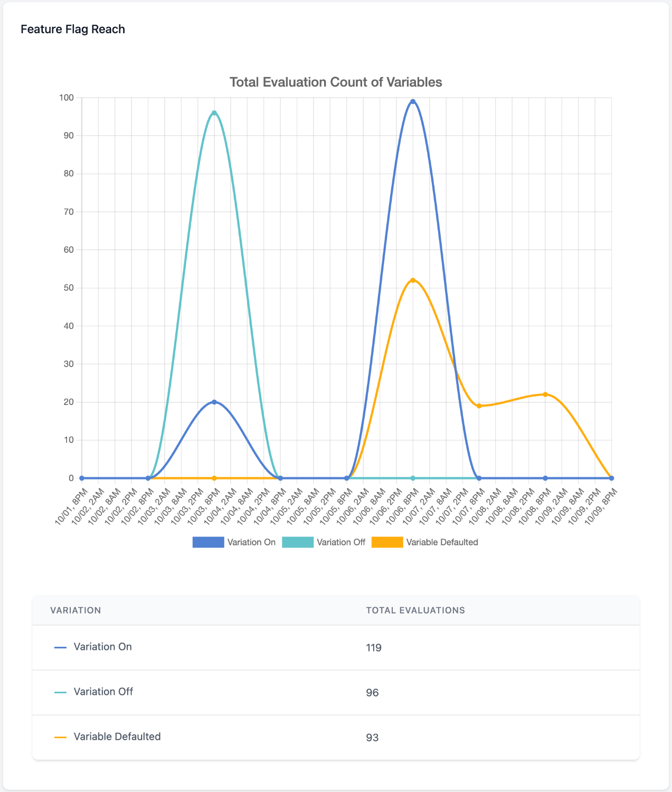
Task: Click the zero-value point at 10/09, 8PM
Action: click(611, 477)
